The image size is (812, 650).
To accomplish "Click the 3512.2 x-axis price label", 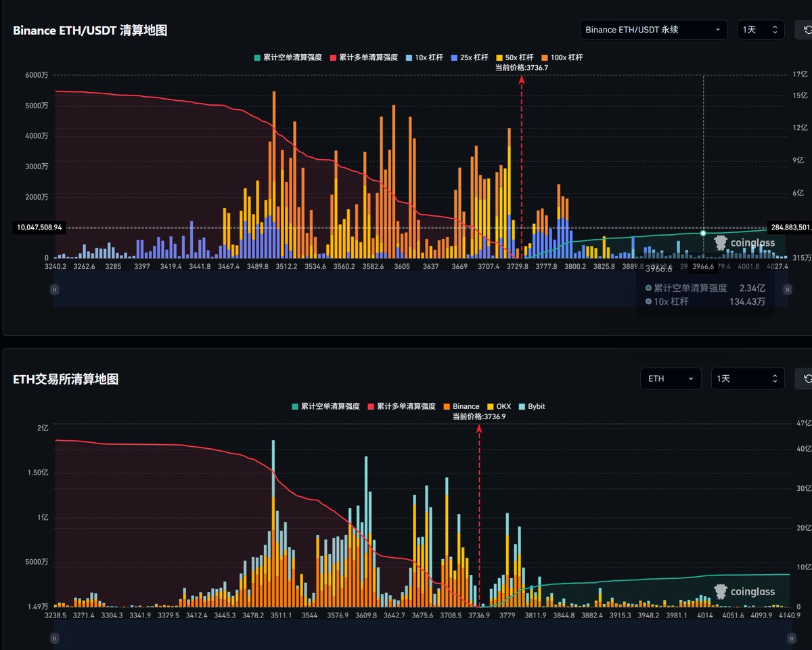I will pyautogui.click(x=286, y=266).
